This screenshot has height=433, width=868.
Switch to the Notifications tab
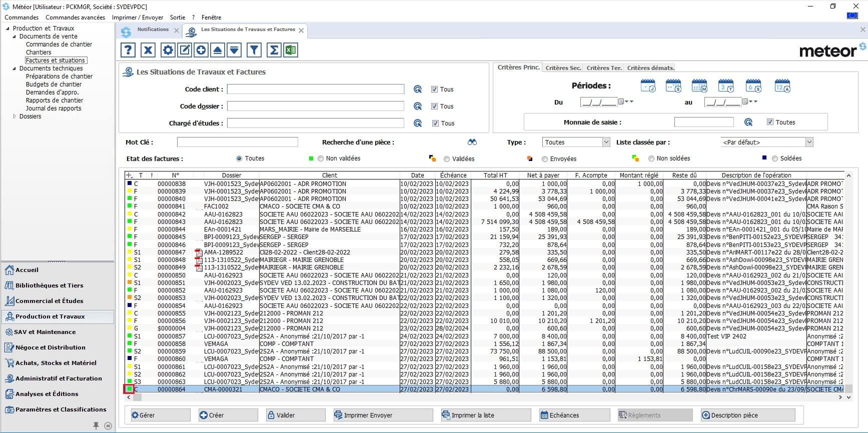[153, 29]
